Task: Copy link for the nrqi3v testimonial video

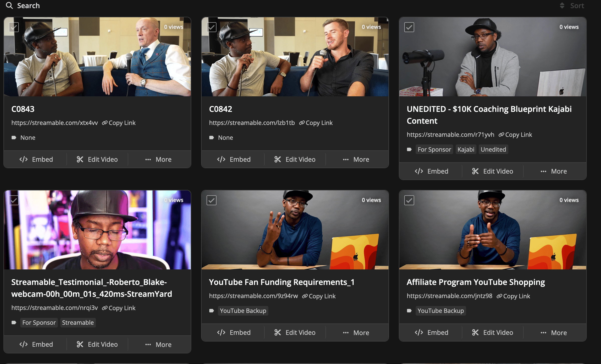Action: pyautogui.click(x=119, y=308)
